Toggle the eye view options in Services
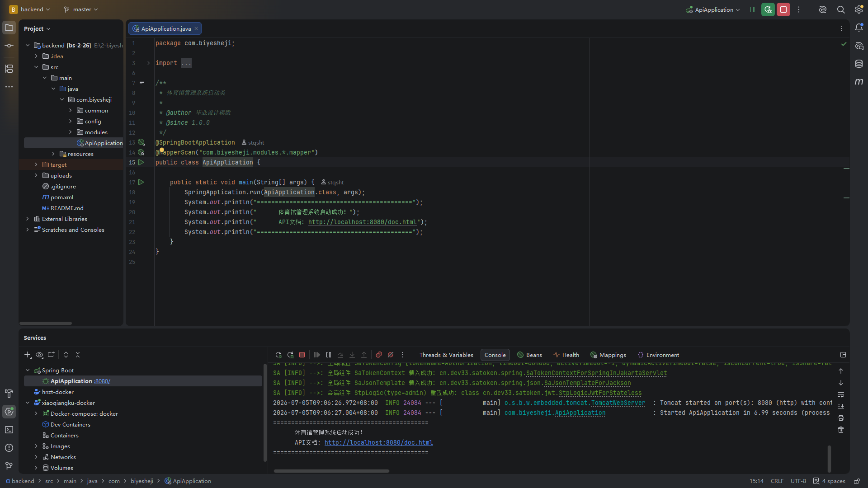This screenshot has height=488, width=868. point(39,355)
